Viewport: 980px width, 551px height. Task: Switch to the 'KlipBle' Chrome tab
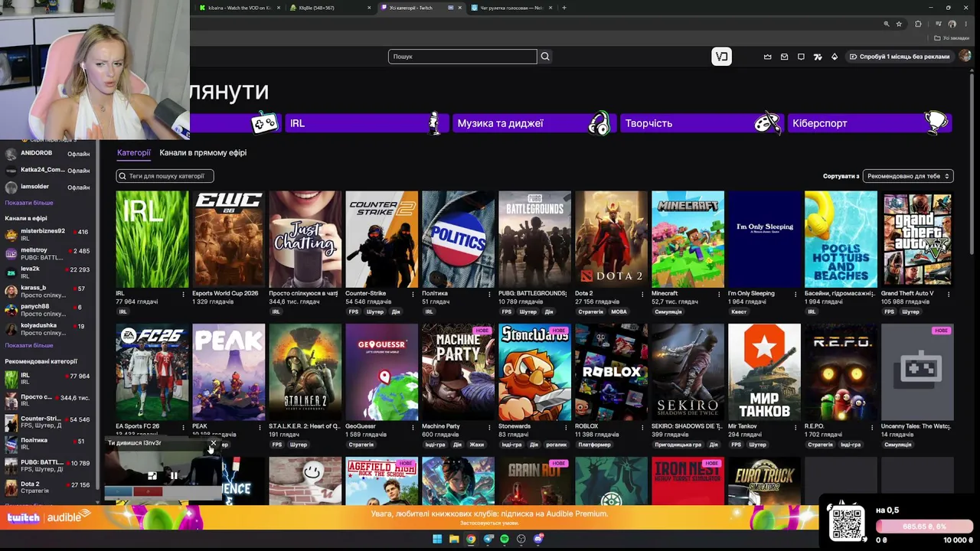tap(329, 8)
